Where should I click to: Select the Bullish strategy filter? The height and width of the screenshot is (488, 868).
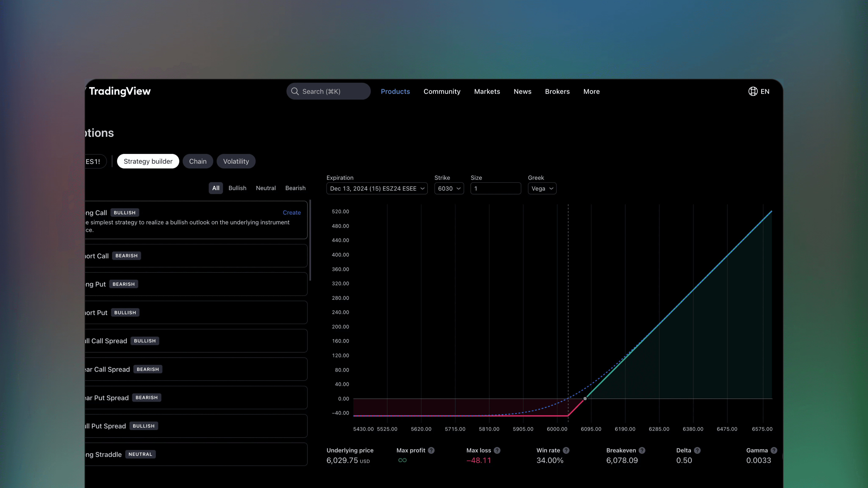click(237, 188)
